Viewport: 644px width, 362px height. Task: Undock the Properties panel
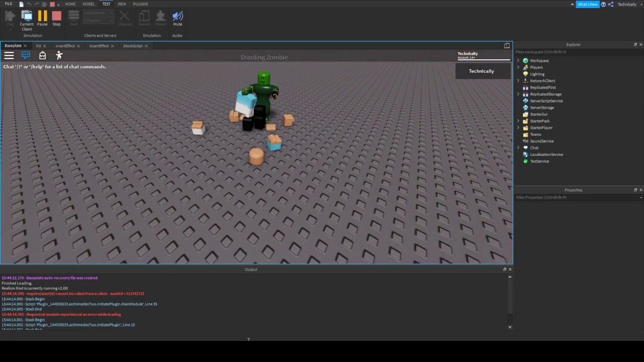(x=635, y=190)
